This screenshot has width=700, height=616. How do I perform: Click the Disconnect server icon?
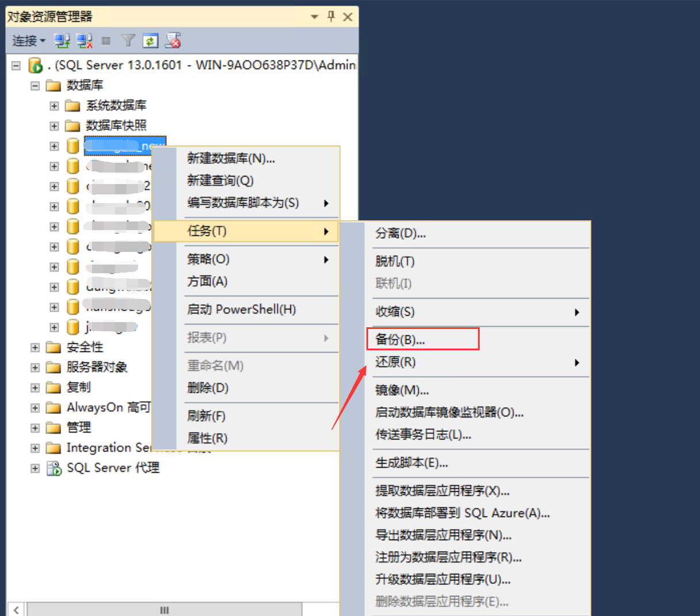(x=85, y=41)
